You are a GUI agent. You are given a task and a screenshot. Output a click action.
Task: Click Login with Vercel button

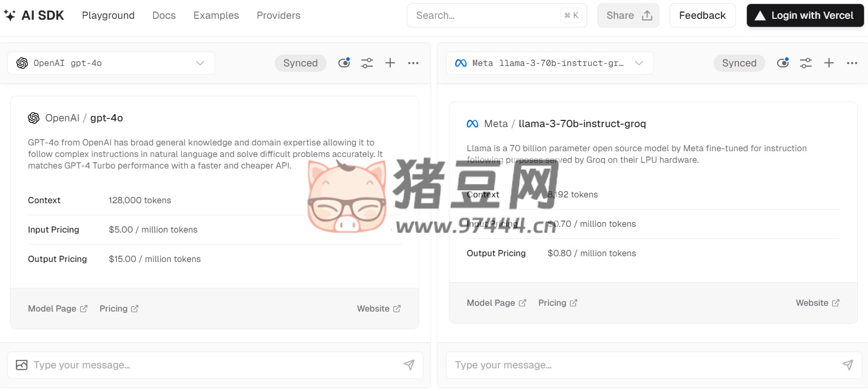(x=805, y=15)
